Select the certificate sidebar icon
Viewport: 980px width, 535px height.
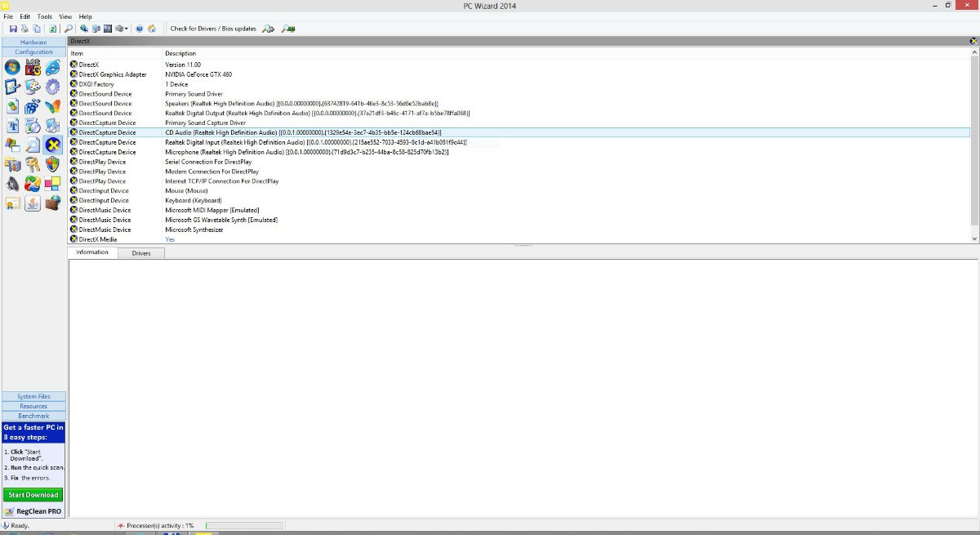point(12,203)
